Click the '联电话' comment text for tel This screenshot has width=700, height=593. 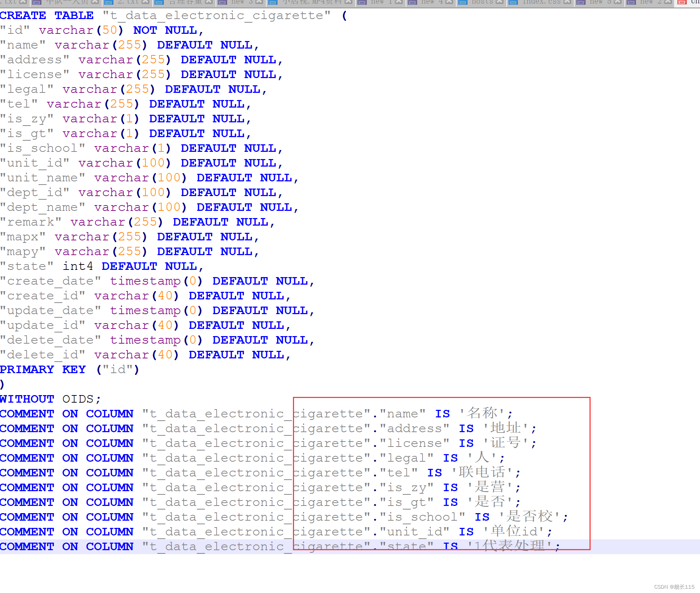[482, 472]
